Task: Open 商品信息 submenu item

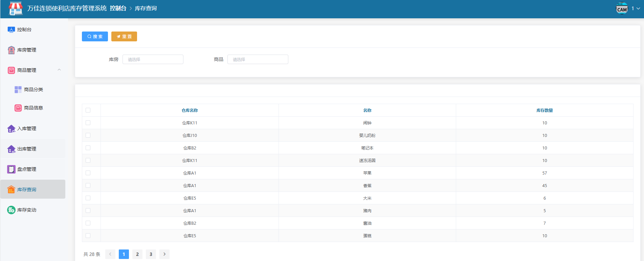Action: point(34,108)
